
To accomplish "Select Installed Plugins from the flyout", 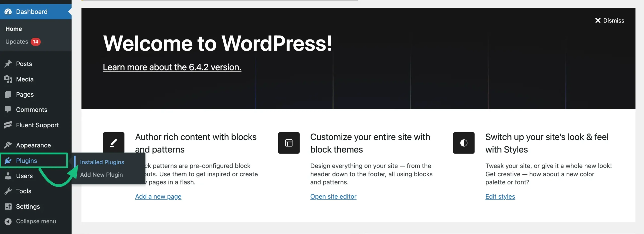I will point(102,162).
